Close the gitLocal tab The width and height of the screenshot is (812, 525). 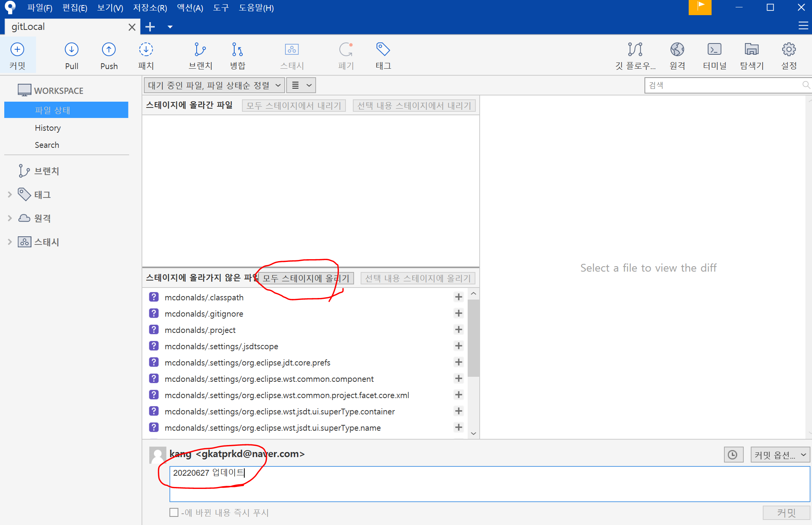click(132, 27)
